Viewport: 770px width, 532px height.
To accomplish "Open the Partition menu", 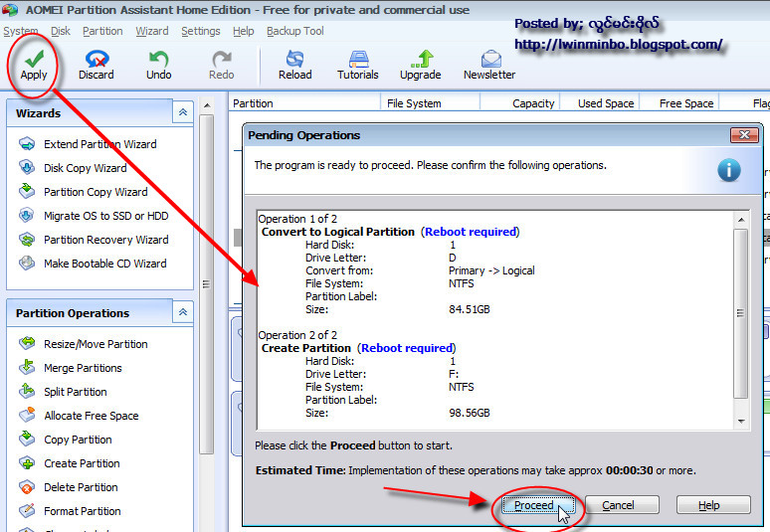I will [102, 31].
